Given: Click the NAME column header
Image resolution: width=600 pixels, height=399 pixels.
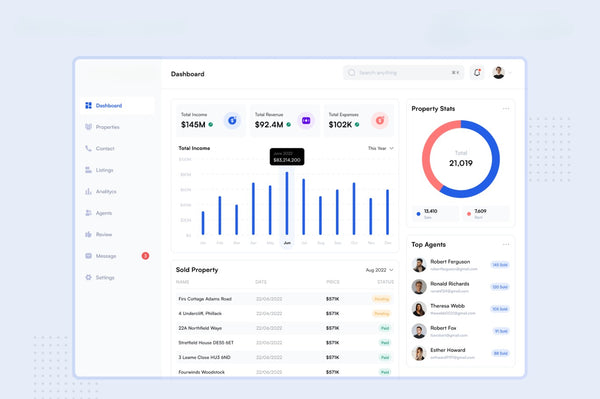Looking at the screenshot, I should (183, 282).
